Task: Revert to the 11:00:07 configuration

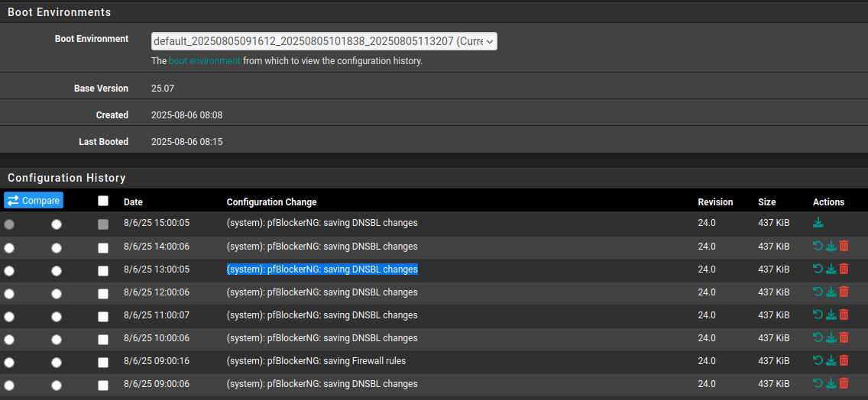Action: 818,315
